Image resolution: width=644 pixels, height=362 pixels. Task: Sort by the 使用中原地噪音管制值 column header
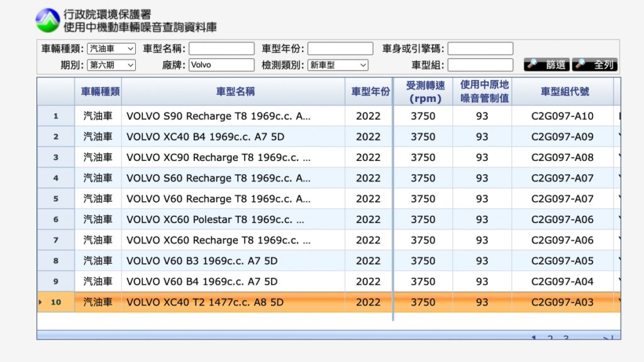(482, 92)
